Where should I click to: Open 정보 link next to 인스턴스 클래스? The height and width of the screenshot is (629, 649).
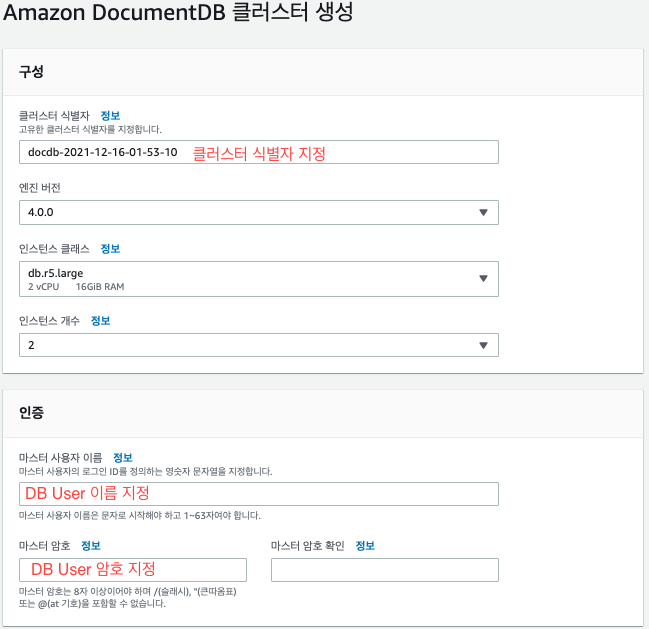(110, 249)
